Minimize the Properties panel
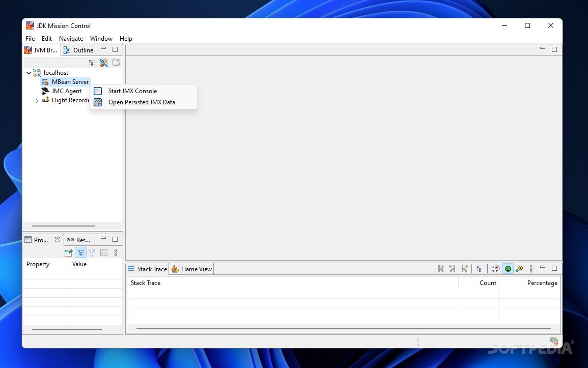This screenshot has height=368, width=588. [103, 238]
